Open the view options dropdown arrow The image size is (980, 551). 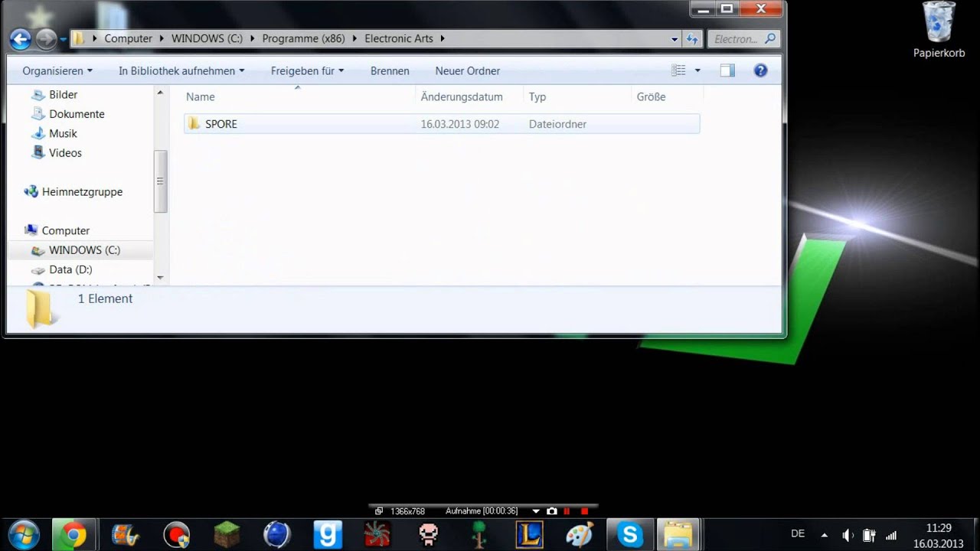[697, 70]
